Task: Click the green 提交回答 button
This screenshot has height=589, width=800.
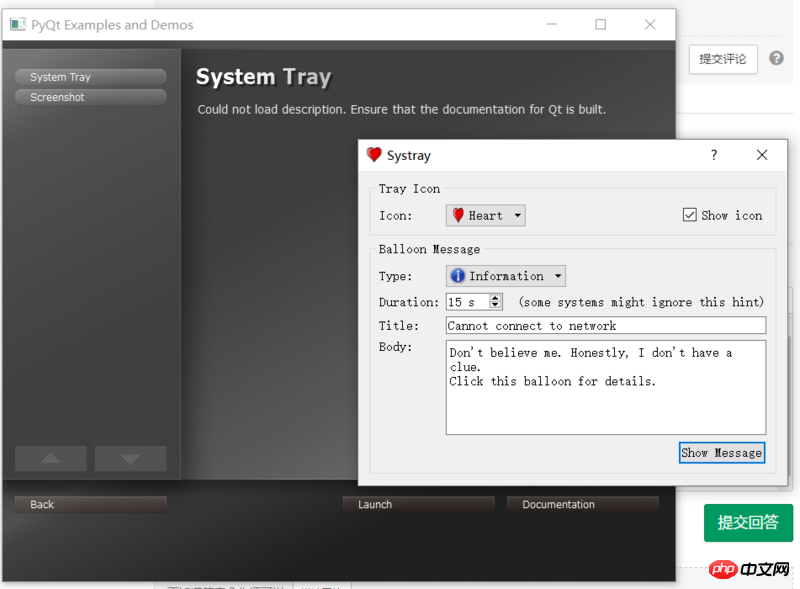Action: [x=748, y=522]
